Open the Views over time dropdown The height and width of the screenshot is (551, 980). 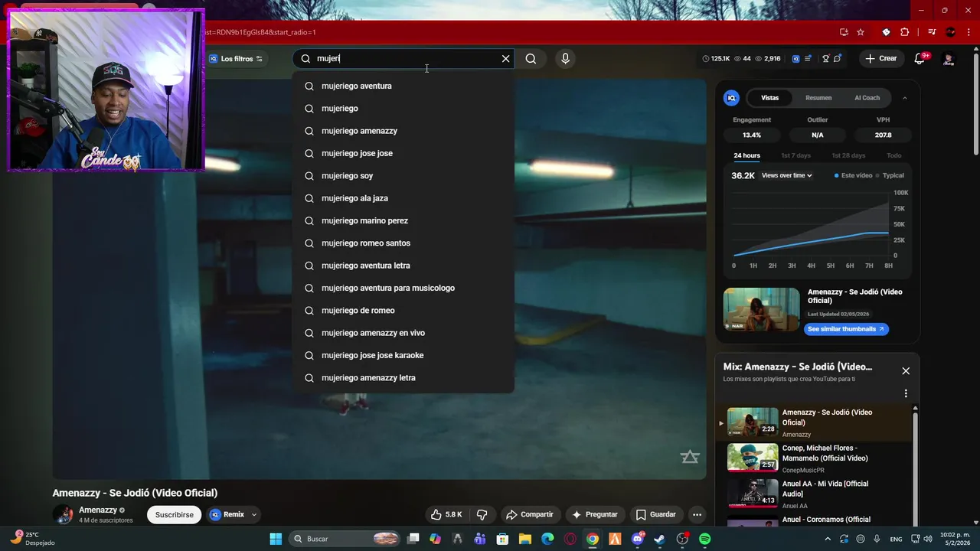point(787,175)
